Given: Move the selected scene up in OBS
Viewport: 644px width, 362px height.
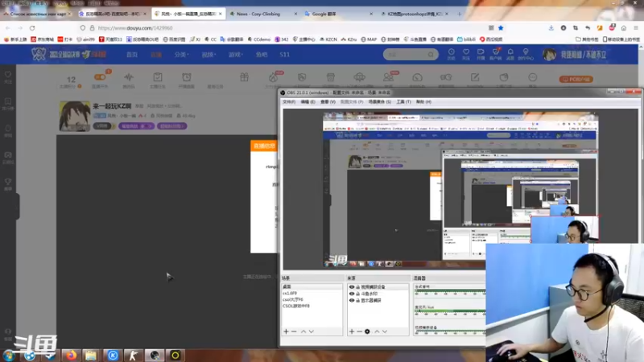Looking at the screenshot, I should pyautogui.click(x=303, y=331).
